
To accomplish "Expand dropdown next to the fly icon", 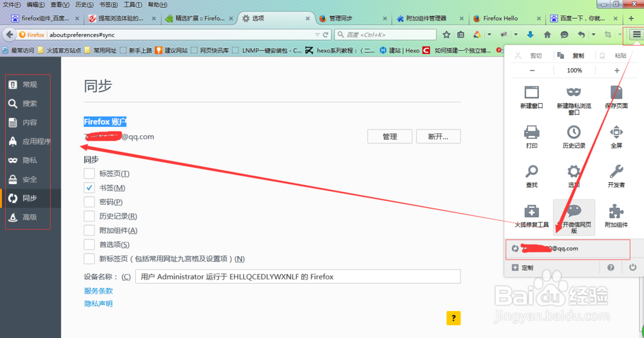I will (515, 35).
